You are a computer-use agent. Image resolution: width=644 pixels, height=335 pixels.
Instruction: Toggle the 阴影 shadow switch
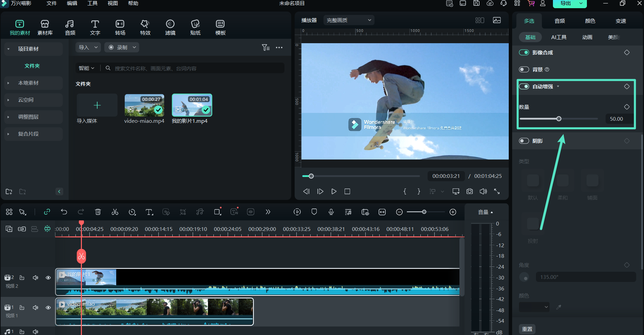(x=524, y=141)
